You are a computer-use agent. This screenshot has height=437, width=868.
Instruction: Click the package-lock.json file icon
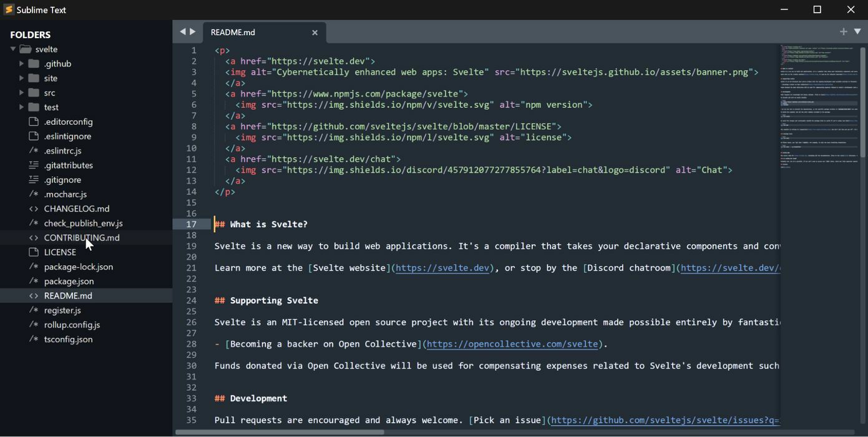coord(34,267)
